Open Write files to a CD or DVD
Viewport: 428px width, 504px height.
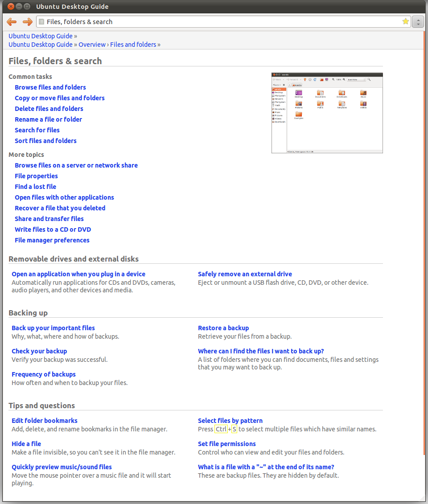tap(53, 229)
